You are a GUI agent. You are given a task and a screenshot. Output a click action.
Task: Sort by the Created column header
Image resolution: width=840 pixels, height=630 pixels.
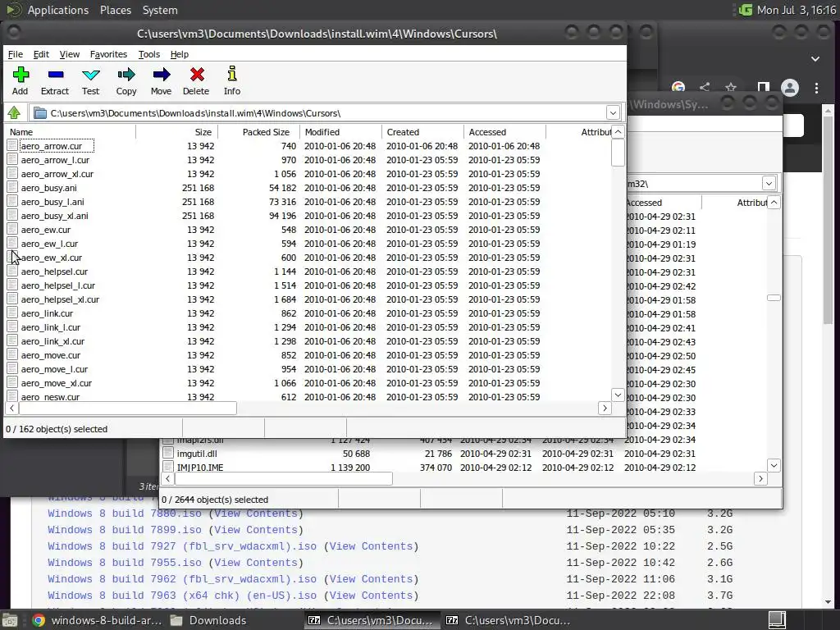coord(422,132)
